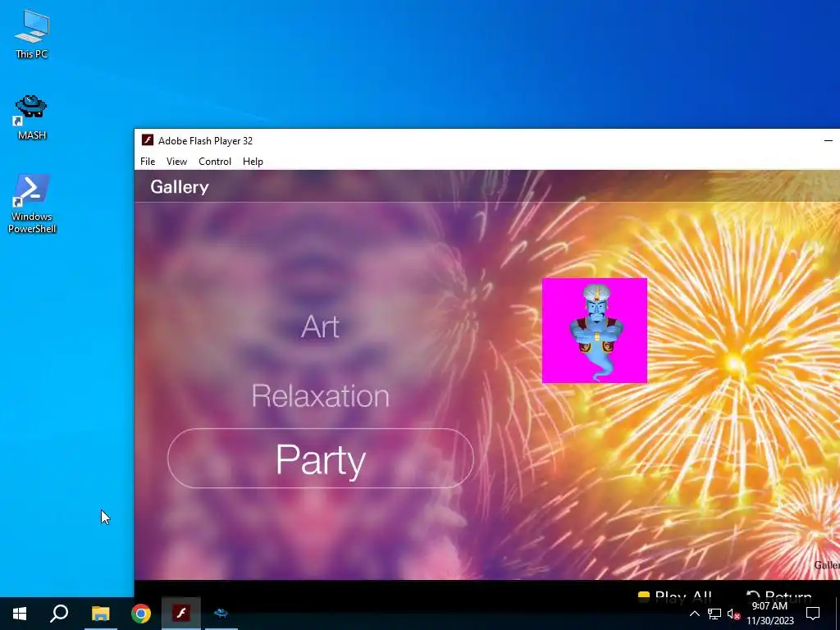Launch Google Chrome from the taskbar
The image size is (840, 630).
pyautogui.click(x=141, y=614)
